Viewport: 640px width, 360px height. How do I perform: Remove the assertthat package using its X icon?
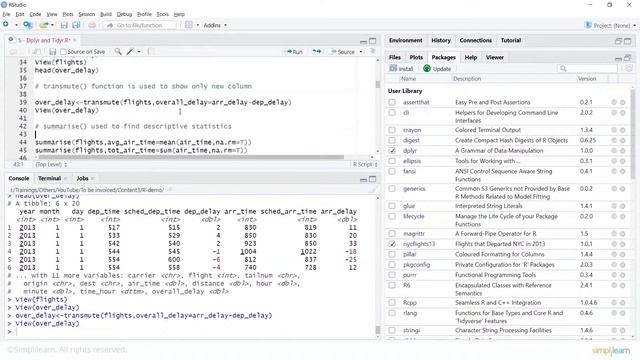tap(623, 102)
